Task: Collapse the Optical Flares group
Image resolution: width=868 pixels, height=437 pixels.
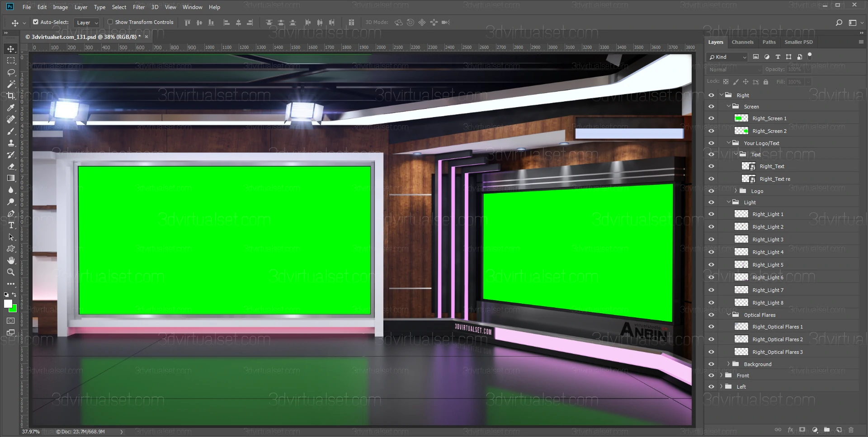Action: pos(729,315)
